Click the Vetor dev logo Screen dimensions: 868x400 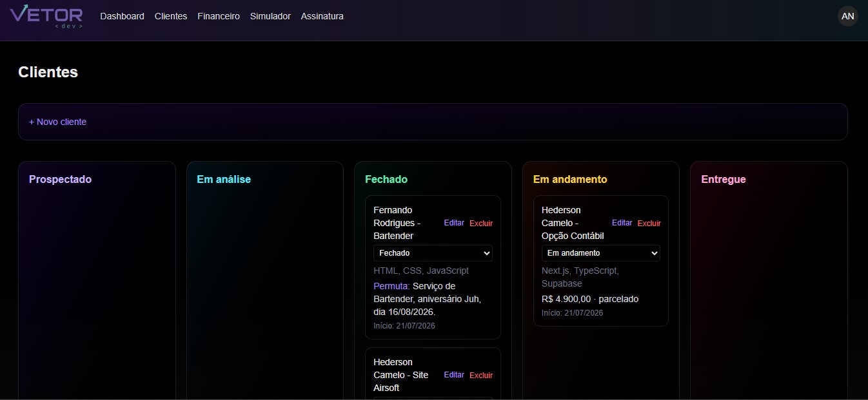46,17
